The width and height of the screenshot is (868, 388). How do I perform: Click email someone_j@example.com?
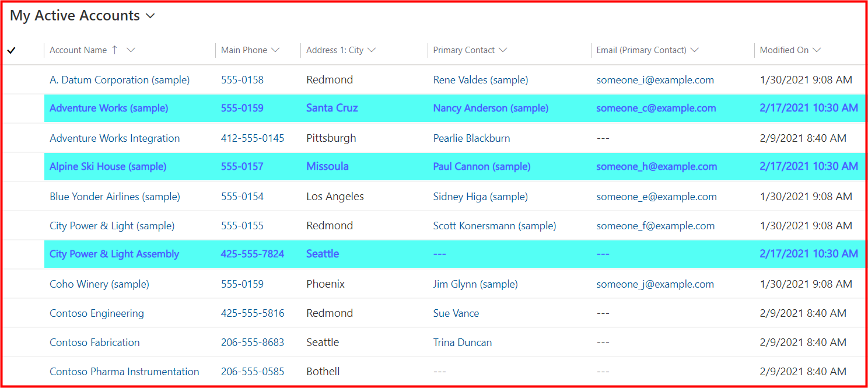point(655,284)
